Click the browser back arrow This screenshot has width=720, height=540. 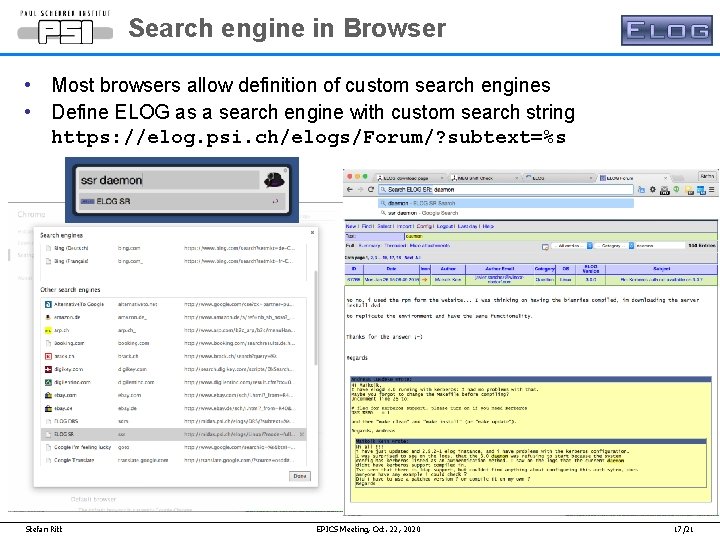coord(350,189)
